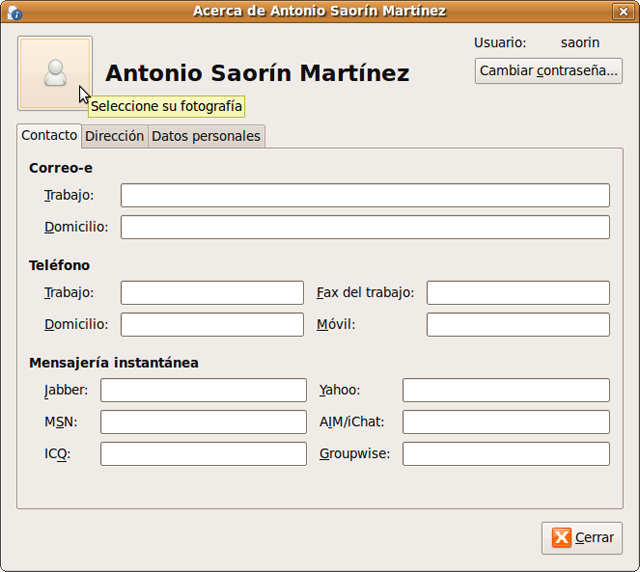
Task: Focus the AIM/iChat text field
Action: pyautogui.click(x=506, y=422)
